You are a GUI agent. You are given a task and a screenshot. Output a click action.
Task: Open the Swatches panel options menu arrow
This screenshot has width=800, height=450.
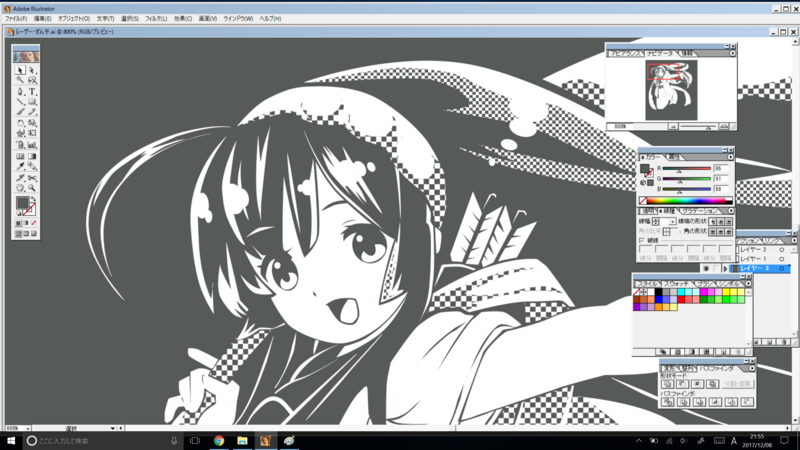pyautogui.click(x=748, y=283)
